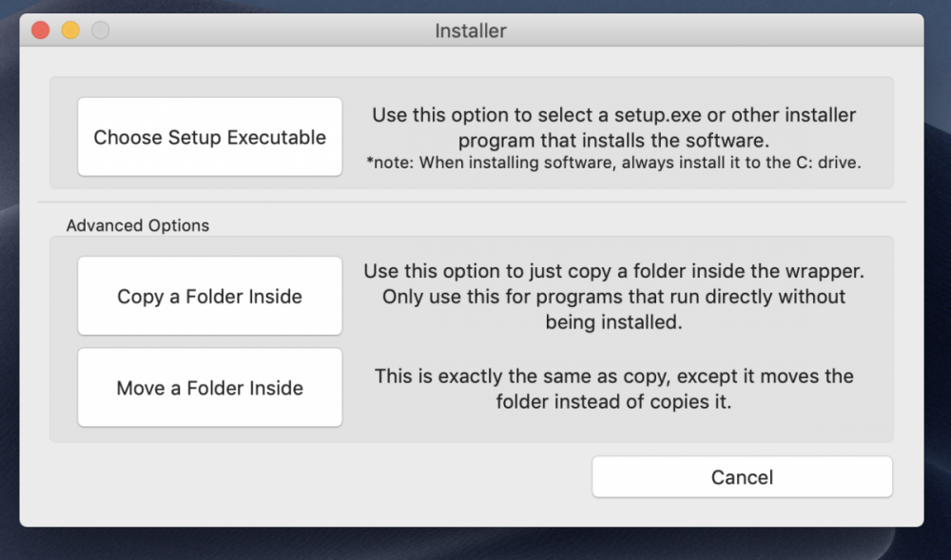Click the Advanced Options section label
951x560 pixels.
tap(138, 226)
